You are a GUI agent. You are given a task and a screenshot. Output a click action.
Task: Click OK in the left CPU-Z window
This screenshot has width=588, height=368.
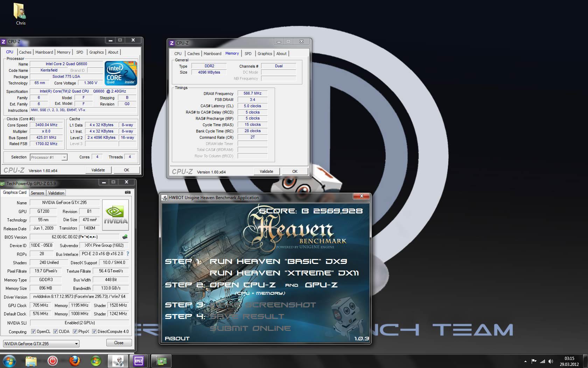click(x=127, y=170)
